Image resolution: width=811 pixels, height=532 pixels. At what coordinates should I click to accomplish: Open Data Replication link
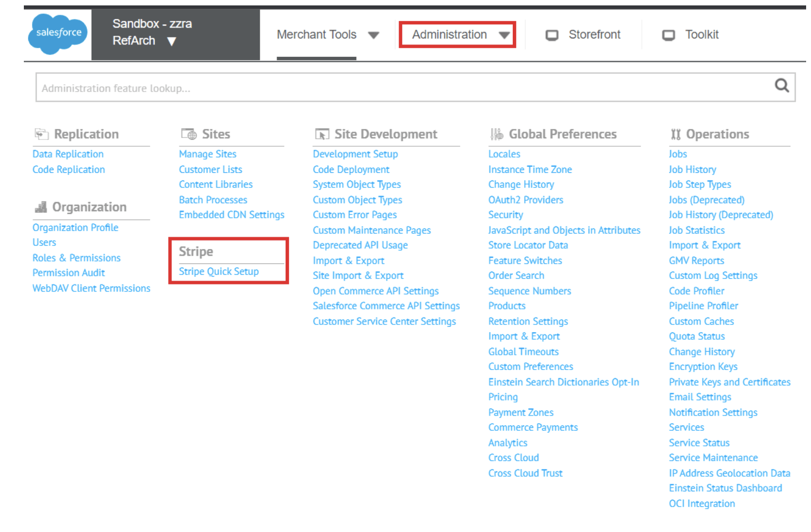point(68,154)
